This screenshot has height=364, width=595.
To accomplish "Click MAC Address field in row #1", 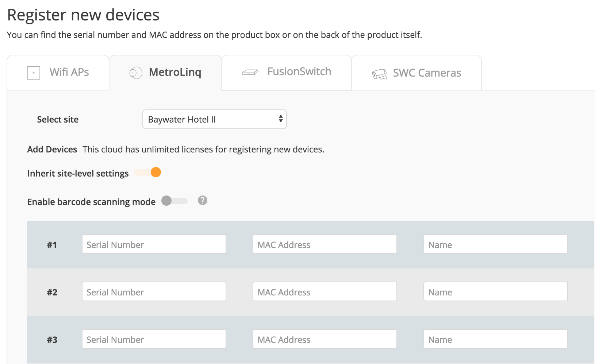I will tap(325, 244).
